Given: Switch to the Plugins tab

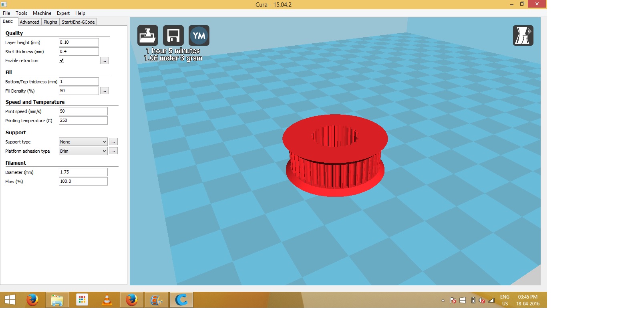Looking at the screenshot, I should coord(50,22).
